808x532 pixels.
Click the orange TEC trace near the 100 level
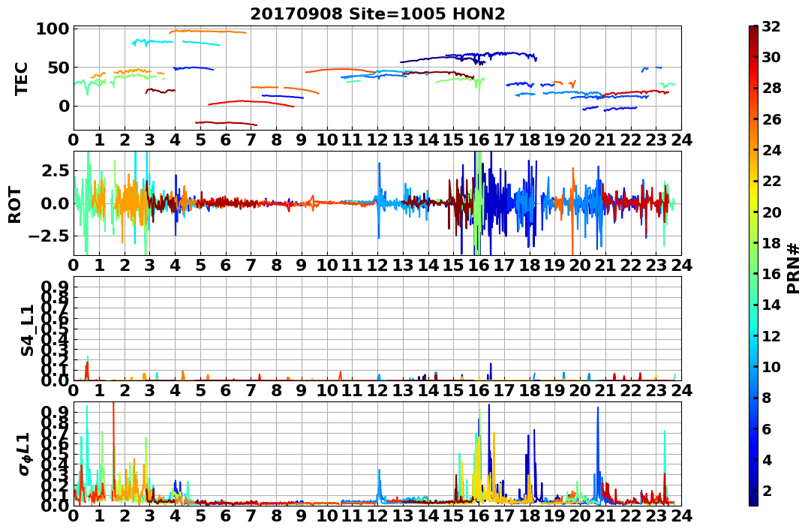[208, 32]
